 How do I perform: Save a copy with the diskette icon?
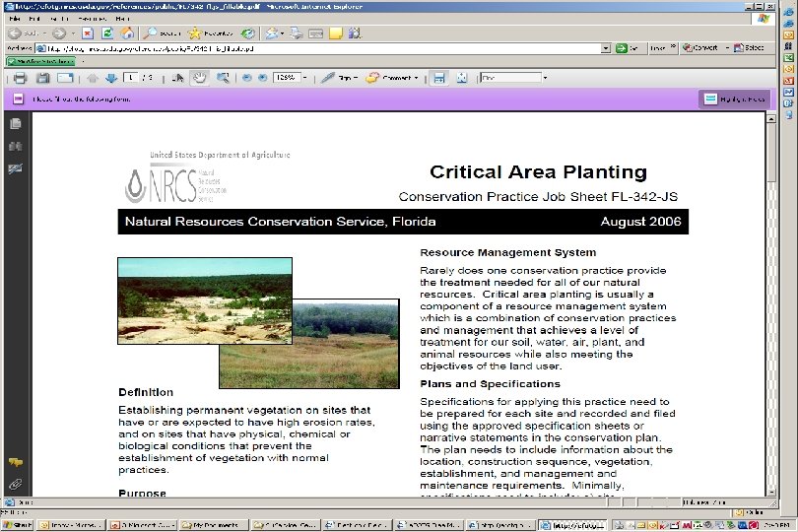pos(43,78)
